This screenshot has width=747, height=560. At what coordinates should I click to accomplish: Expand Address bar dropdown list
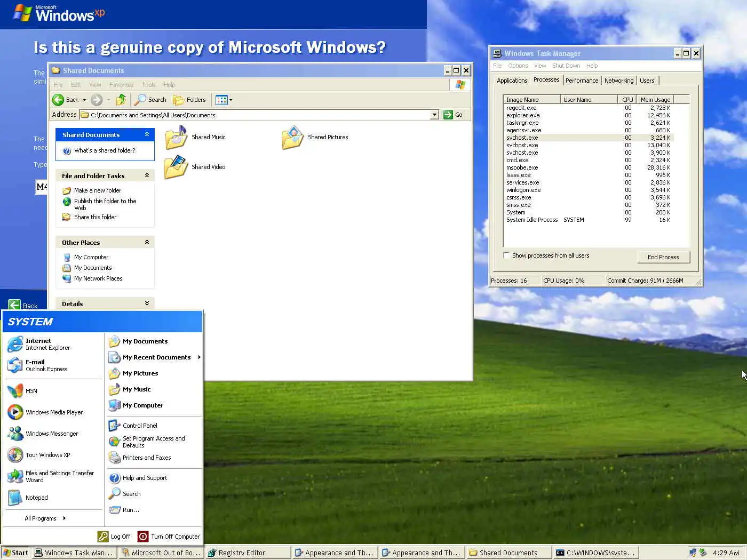click(x=434, y=115)
